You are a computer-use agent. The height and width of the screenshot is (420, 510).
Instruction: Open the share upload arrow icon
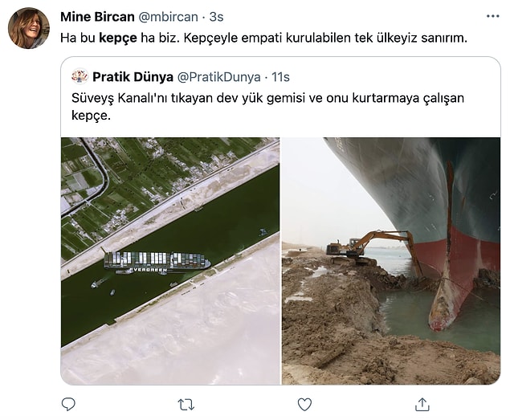pos(422,405)
